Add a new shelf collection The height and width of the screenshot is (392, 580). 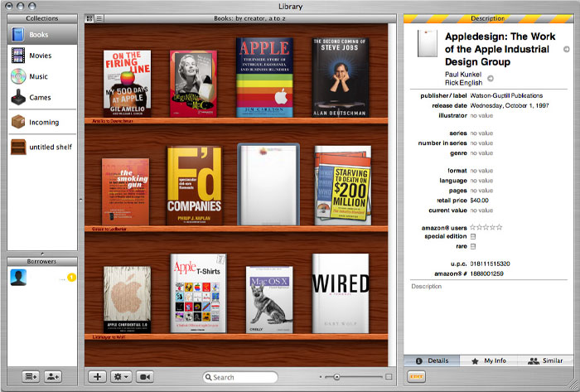31,376
